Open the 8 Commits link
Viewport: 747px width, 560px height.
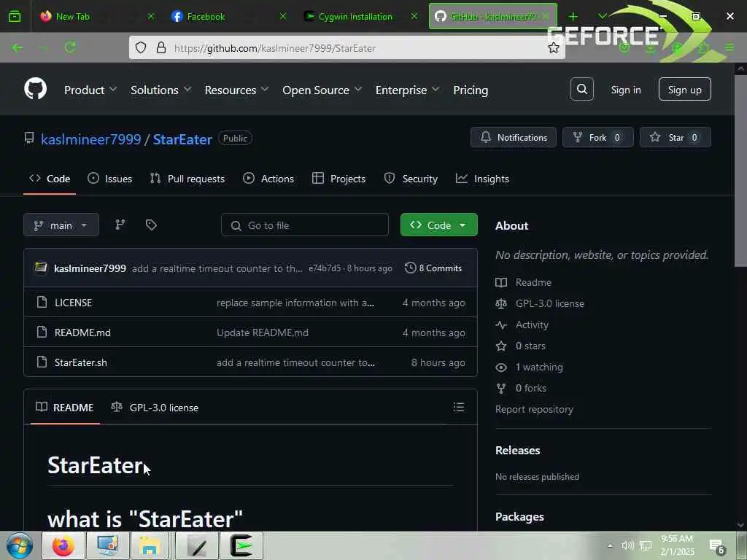(433, 268)
